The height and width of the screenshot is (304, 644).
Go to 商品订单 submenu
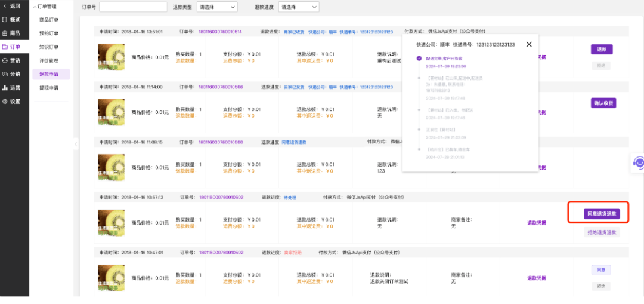point(49,20)
